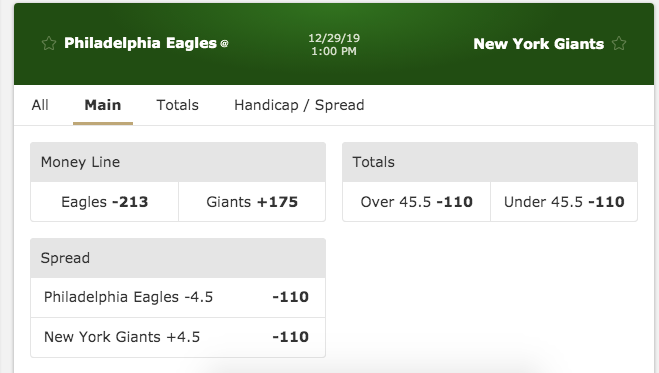Collapse the Totals section header
The image size is (659, 373).
[x=490, y=162]
